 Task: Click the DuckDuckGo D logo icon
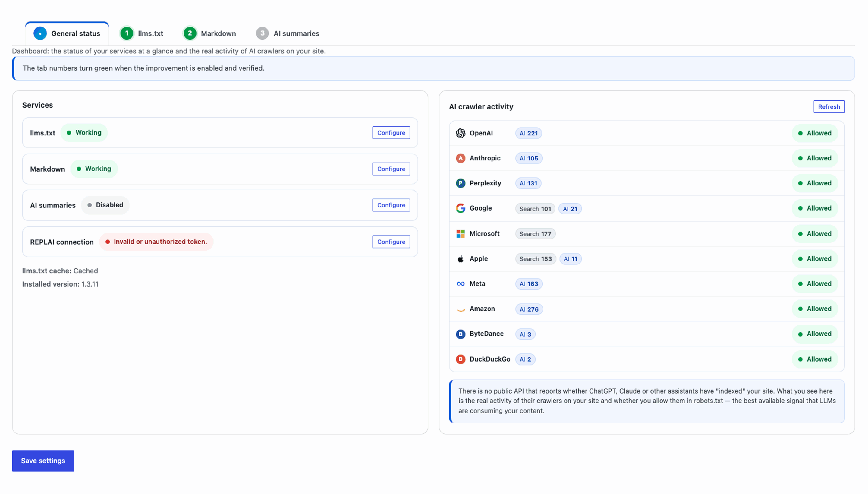click(x=461, y=359)
